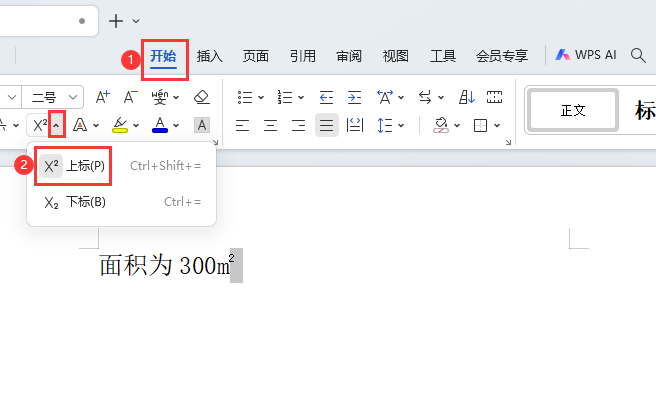Screen dimensions: 656x399
Task: Expand Chinese layout dropdown arrow
Action: point(401,97)
